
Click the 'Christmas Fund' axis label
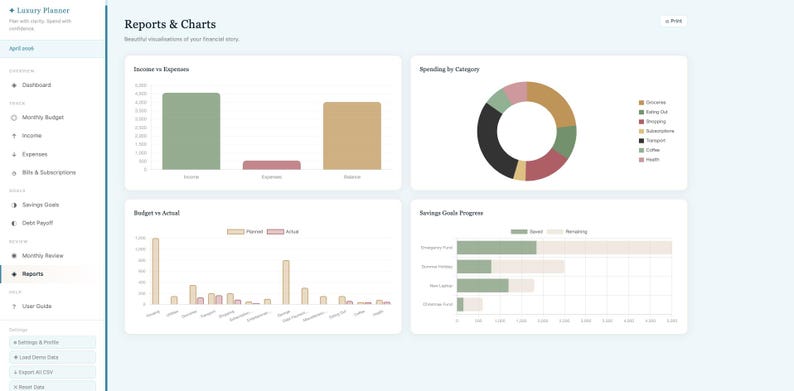tap(438, 304)
